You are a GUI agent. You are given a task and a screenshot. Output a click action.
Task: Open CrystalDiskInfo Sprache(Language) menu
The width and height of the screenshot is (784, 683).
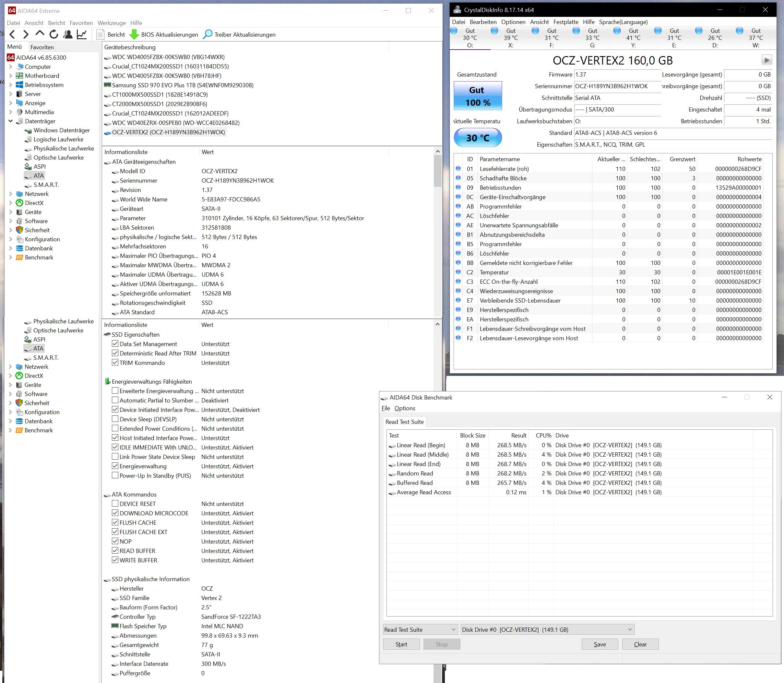point(623,22)
